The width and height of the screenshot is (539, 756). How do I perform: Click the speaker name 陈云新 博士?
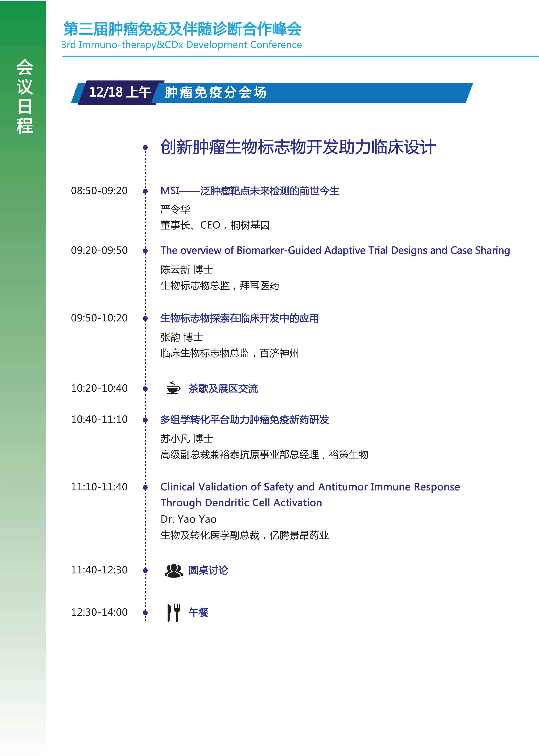tap(186, 269)
